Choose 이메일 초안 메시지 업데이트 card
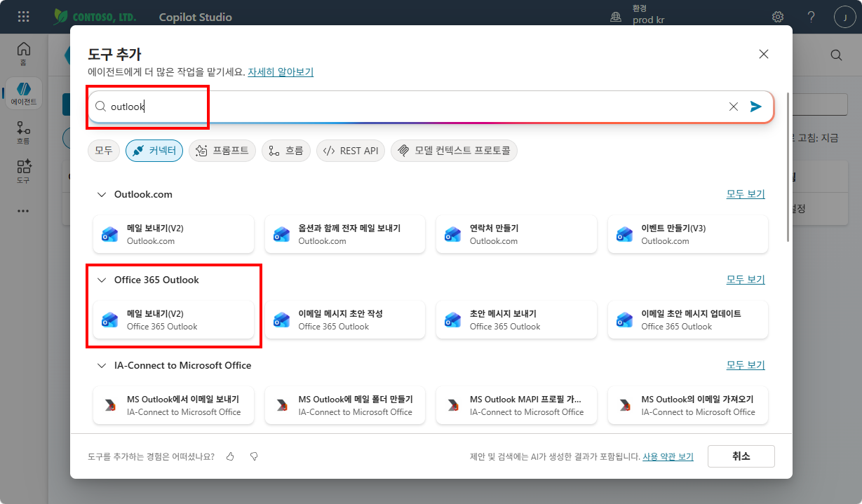 (x=688, y=320)
